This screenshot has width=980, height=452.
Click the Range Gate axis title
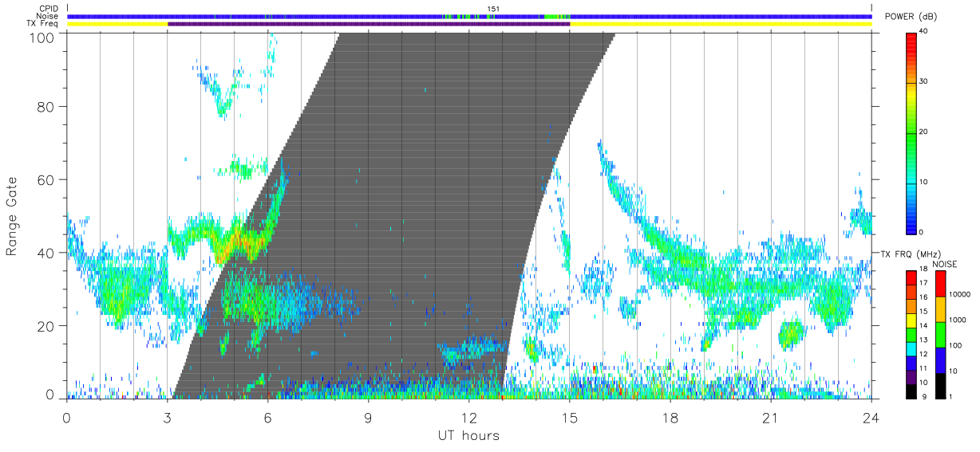tap(12, 217)
